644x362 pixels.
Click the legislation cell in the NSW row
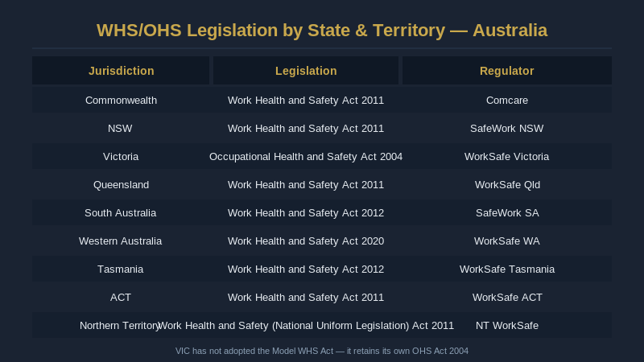[x=306, y=129]
